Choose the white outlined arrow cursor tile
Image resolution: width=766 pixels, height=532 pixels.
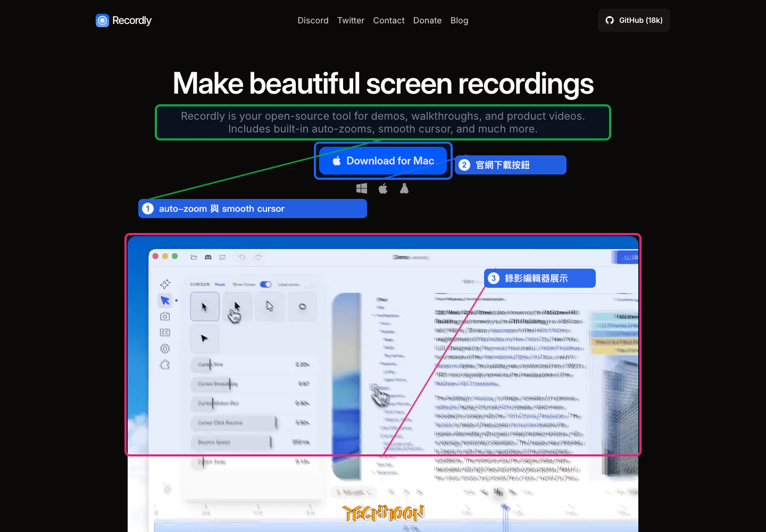click(x=270, y=306)
